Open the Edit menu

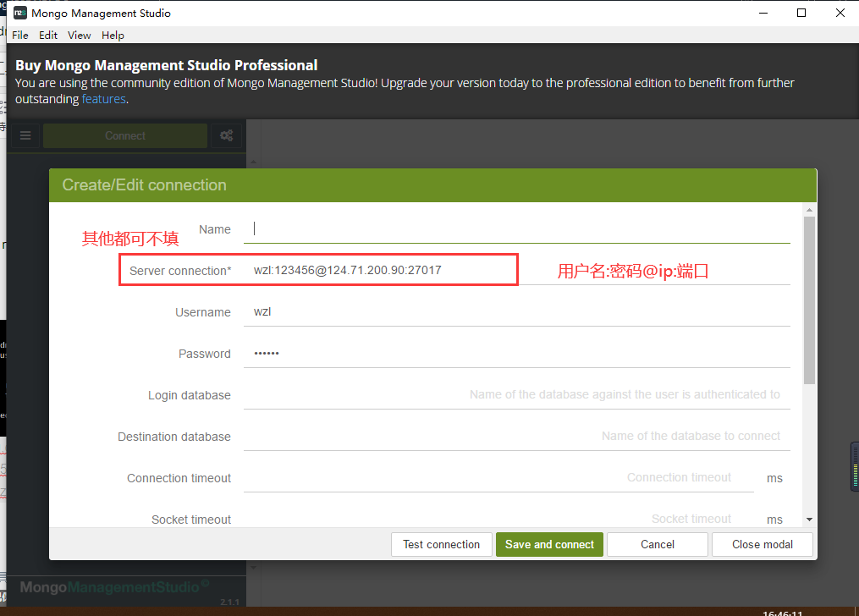(47, 35)
